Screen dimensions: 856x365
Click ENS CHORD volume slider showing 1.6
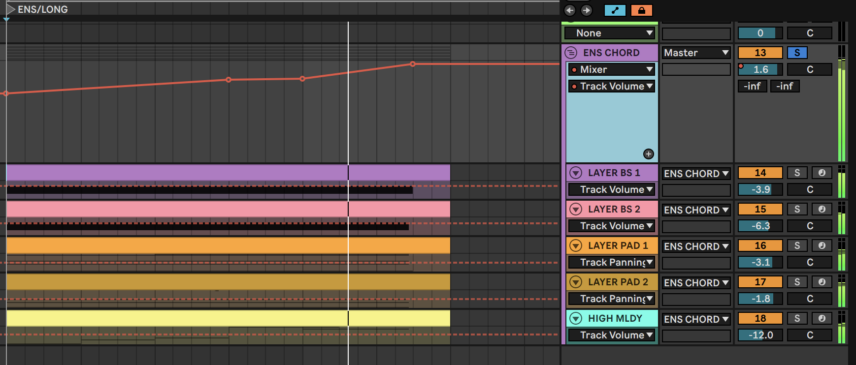coord(760,69)
